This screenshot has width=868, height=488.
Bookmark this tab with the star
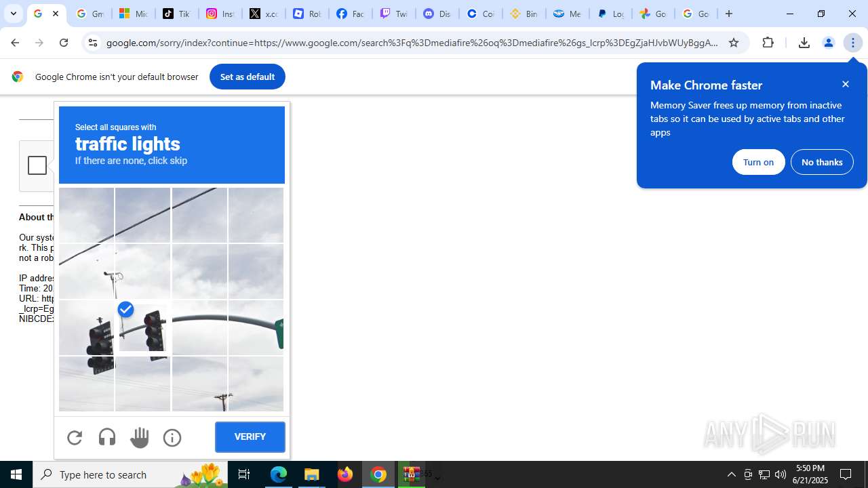734,43
